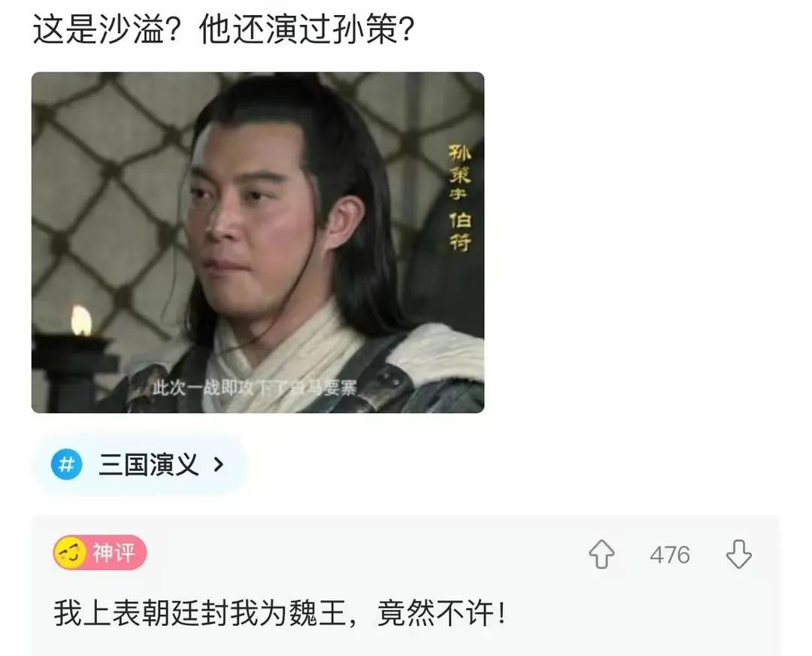Click the 伯符 characters in the yellow caption
This screenshot has height=656, width=812.
pyautogui.click(x=460, y=232)
